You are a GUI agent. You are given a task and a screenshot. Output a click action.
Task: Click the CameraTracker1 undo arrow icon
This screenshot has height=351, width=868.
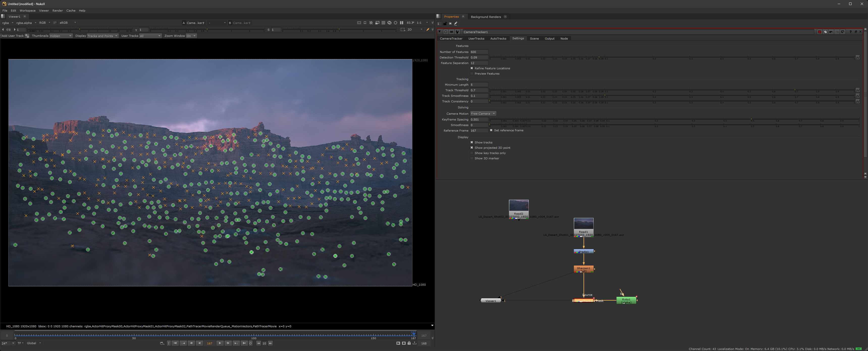coord(831,32)
